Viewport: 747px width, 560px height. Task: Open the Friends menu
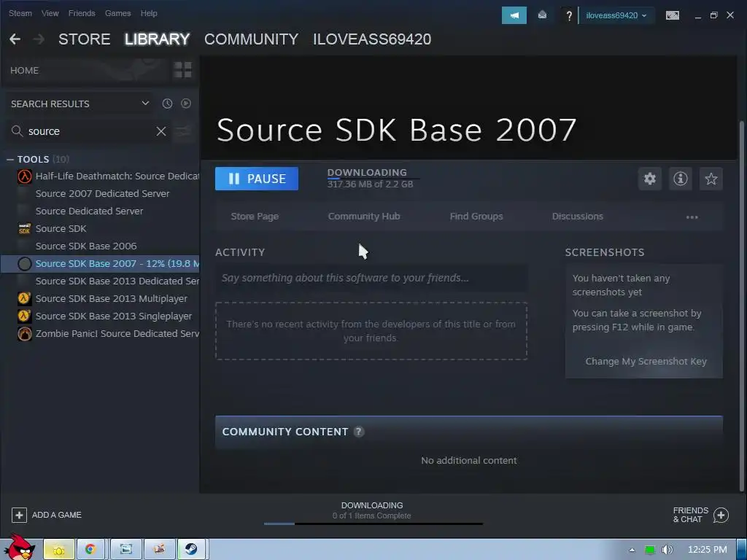(x=82, y=13)
